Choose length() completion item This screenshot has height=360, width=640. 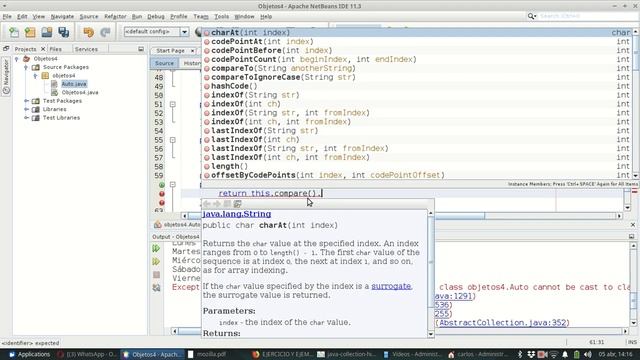418,166
